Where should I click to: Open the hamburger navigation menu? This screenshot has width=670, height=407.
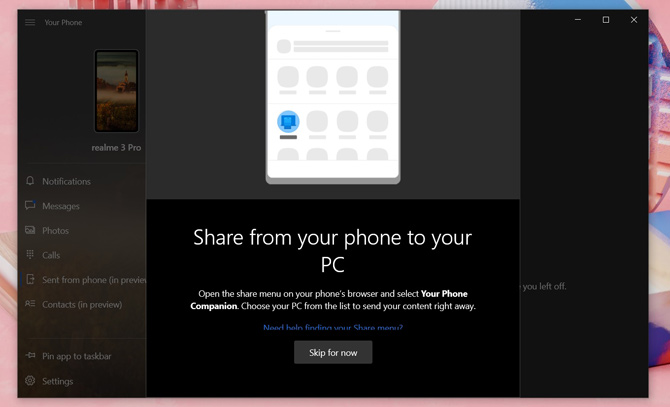pos(30,22)
